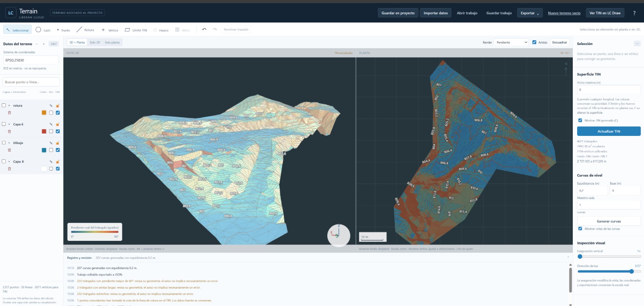Viewport: 644px width, 306px height.
Task: Expand the rotura layer tree arrow
Action: [9, 105]
